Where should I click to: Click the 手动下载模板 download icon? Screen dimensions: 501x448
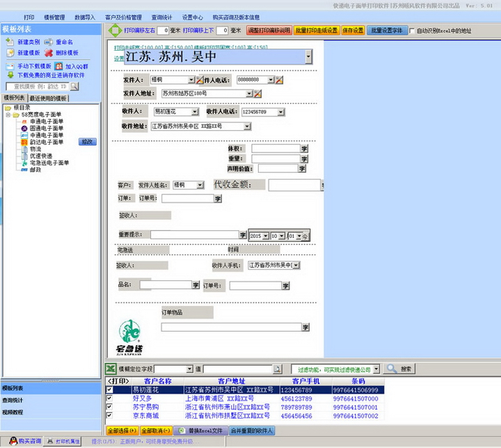point(10,66)
